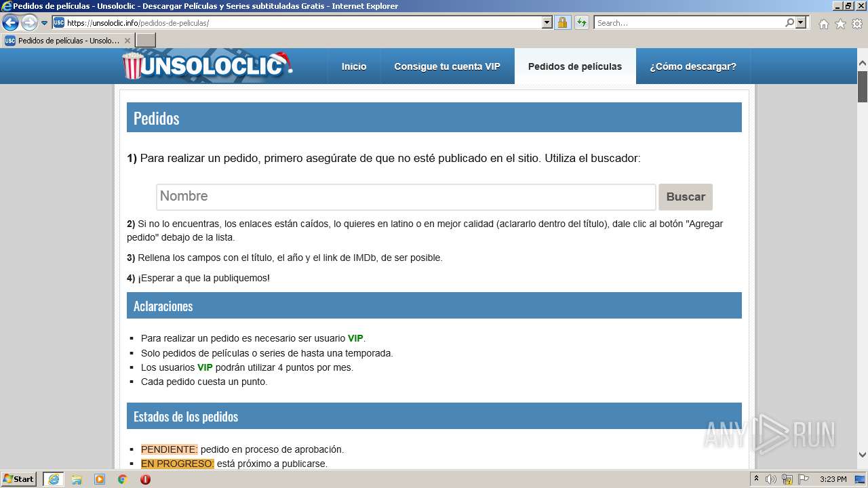Open Chrome from the taskbar

coord(123,479)
